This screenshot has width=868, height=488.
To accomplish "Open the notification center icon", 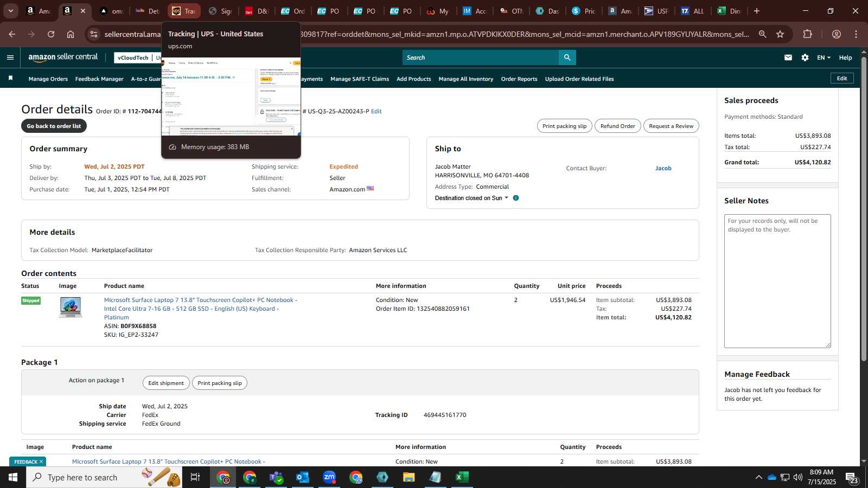I will (852, 477).
